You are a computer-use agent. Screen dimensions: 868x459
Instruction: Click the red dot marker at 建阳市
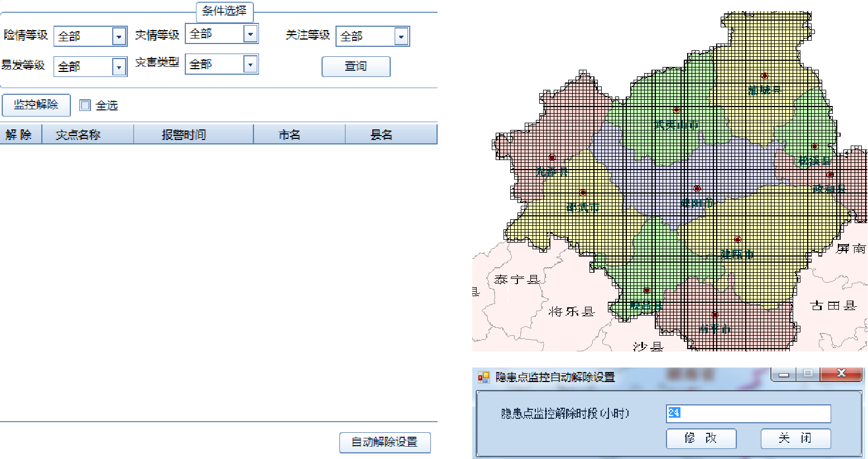pos(697,189)
